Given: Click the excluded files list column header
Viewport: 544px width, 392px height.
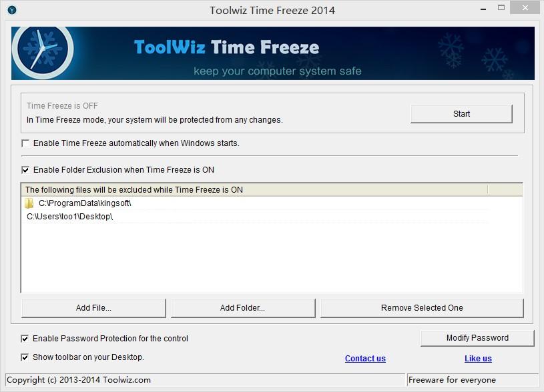Looking at the screenshot, I should [x=254, y=190].
